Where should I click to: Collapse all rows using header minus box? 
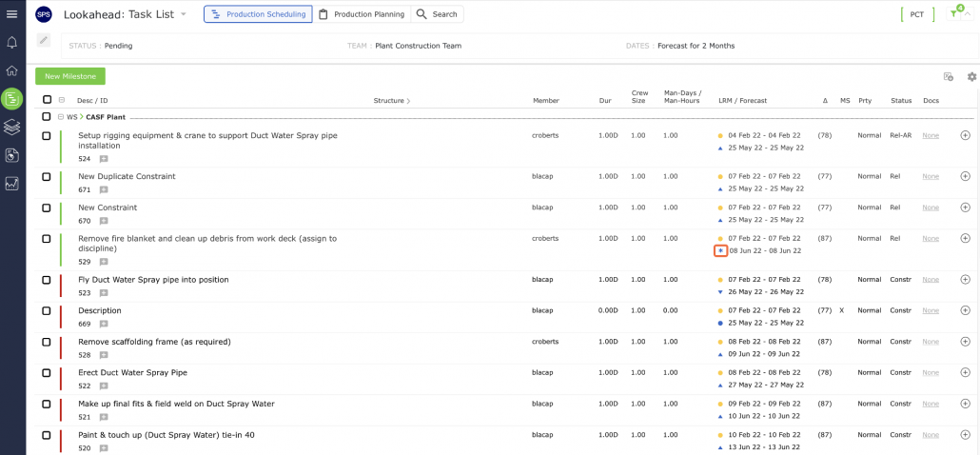(x=62, y=100)
